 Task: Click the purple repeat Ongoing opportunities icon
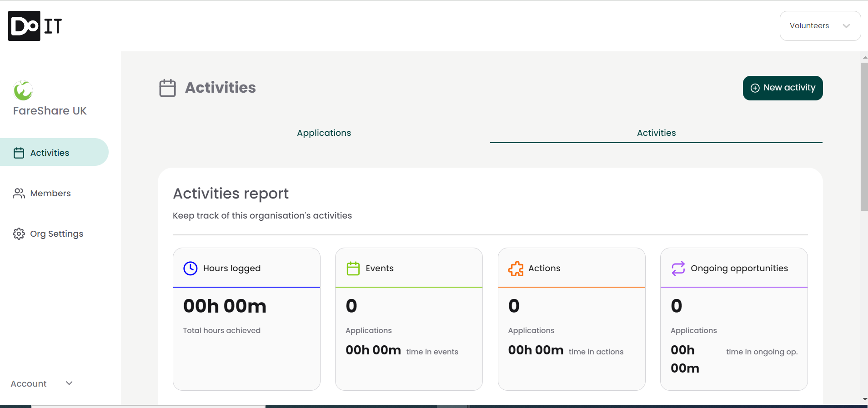[x=678, y=269]
